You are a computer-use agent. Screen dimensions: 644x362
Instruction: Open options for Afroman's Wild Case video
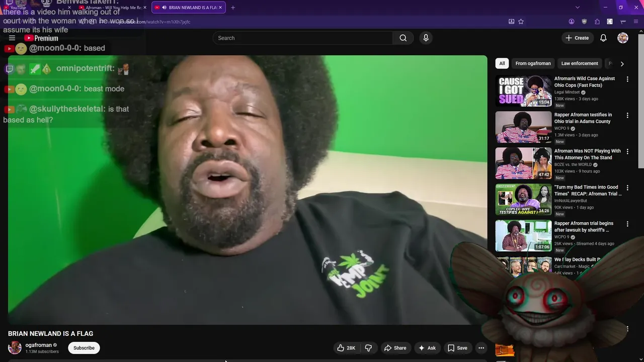pos(627,79)
